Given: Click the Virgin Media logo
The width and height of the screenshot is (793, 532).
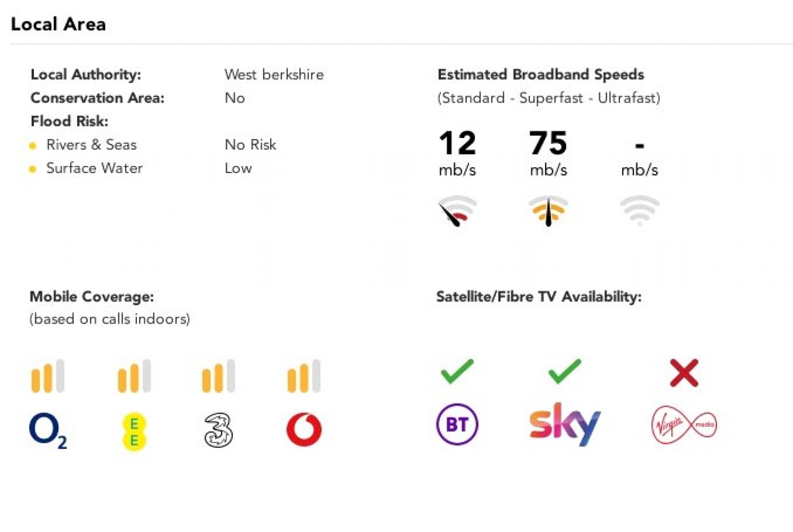Looking at the screenshot, I should pos(684,424).
